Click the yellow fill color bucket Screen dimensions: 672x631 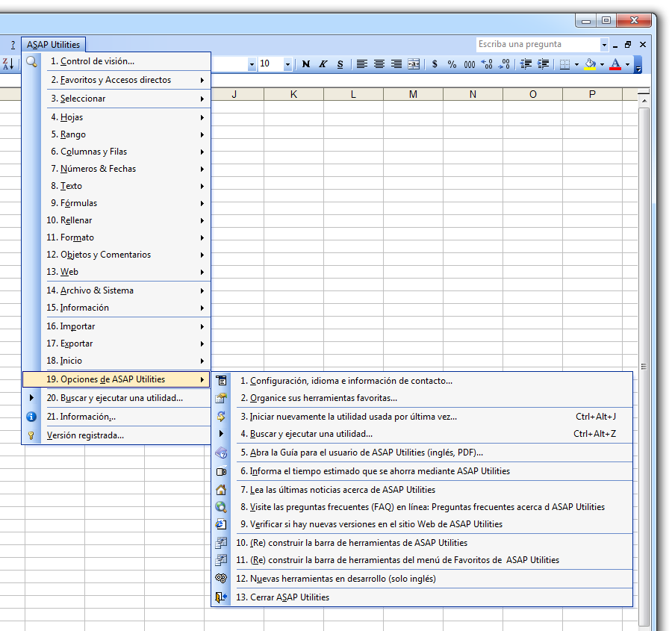click(590, 64)
